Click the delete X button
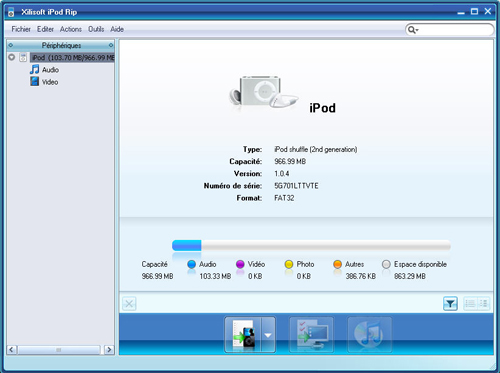The width and height of the screenshot is (500, 373). [x=129, y=304]
